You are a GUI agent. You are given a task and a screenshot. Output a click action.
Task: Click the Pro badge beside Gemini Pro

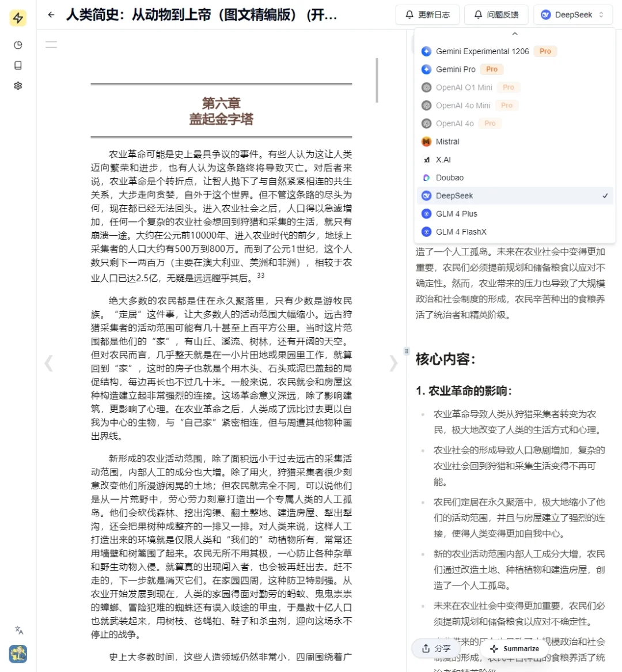click(492, 69)
